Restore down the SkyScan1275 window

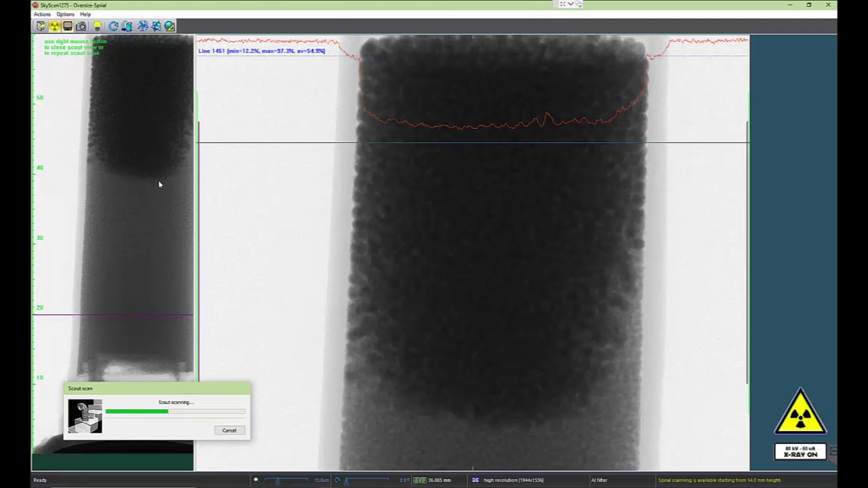pyautogui.click(x=808, y=5)
